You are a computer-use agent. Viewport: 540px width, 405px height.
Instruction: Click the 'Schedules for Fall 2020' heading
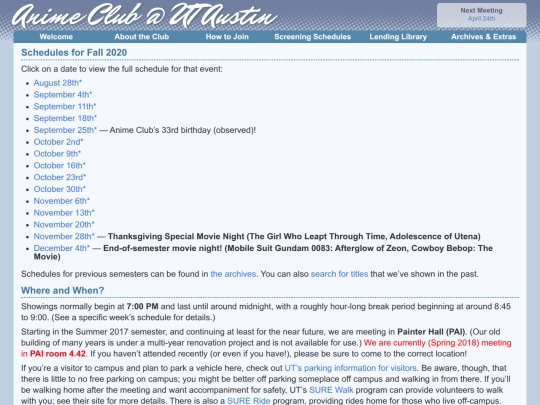74,52
